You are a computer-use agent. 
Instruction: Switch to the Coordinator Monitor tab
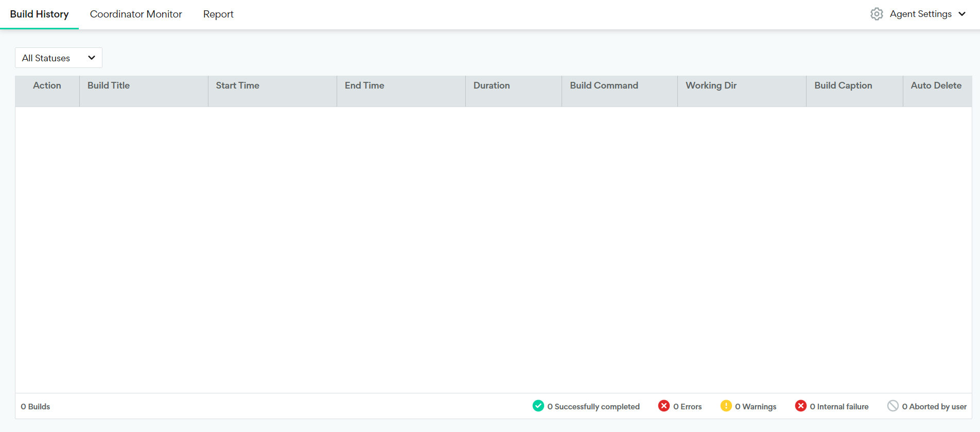click(x=136, y=14)
